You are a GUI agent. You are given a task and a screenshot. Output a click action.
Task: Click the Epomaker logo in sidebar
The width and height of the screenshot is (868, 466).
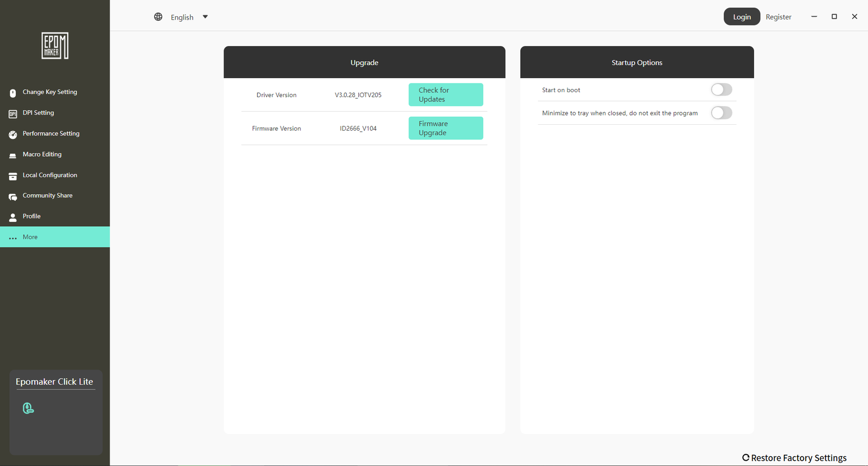click(55, 46)
